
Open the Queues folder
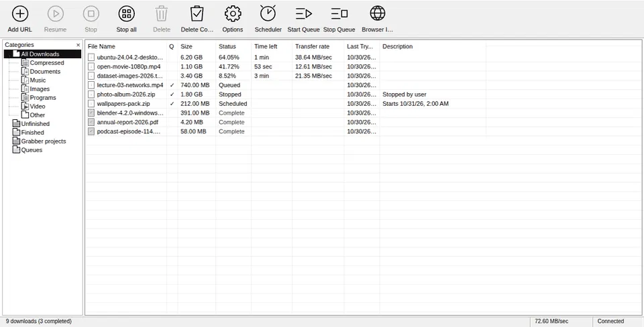pyautogui.click(x=28, y=149)
